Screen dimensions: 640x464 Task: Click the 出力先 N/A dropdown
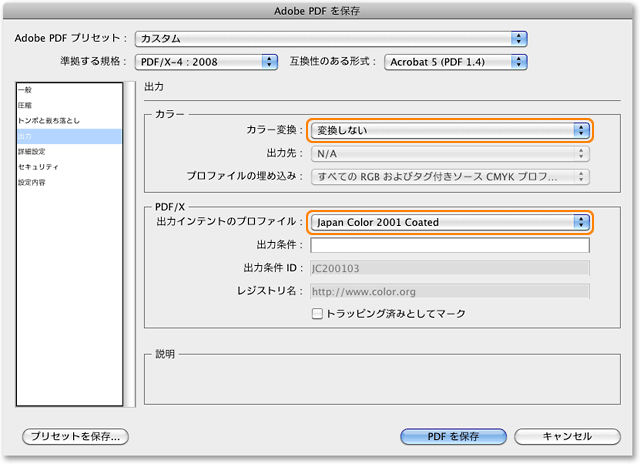449,154
